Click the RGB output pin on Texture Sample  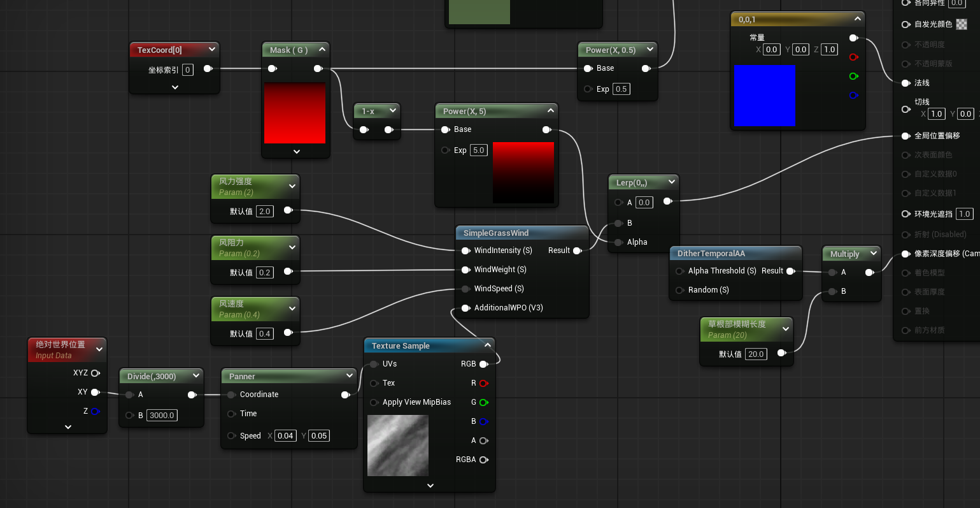click(483, 364)
